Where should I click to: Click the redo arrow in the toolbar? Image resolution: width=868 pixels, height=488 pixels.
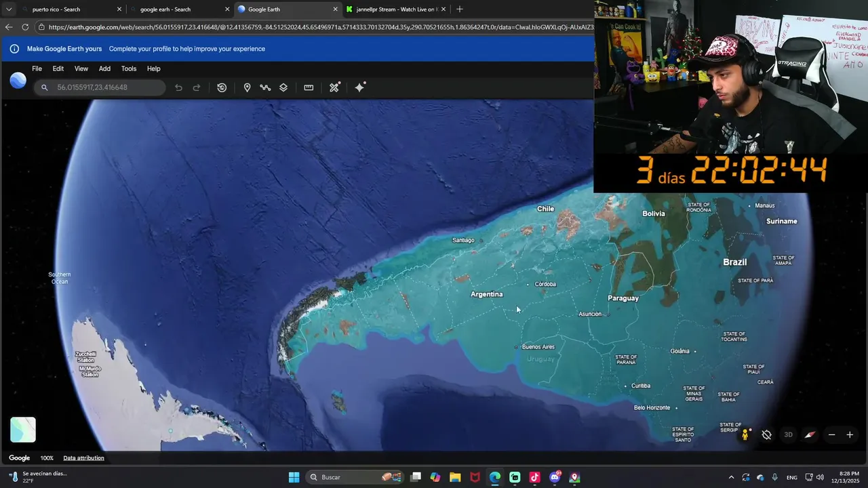pos(197,87)
